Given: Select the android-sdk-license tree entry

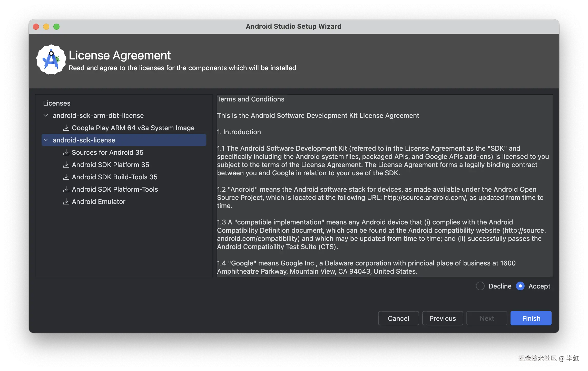Looking at the screenshot, I should point(84,140).
